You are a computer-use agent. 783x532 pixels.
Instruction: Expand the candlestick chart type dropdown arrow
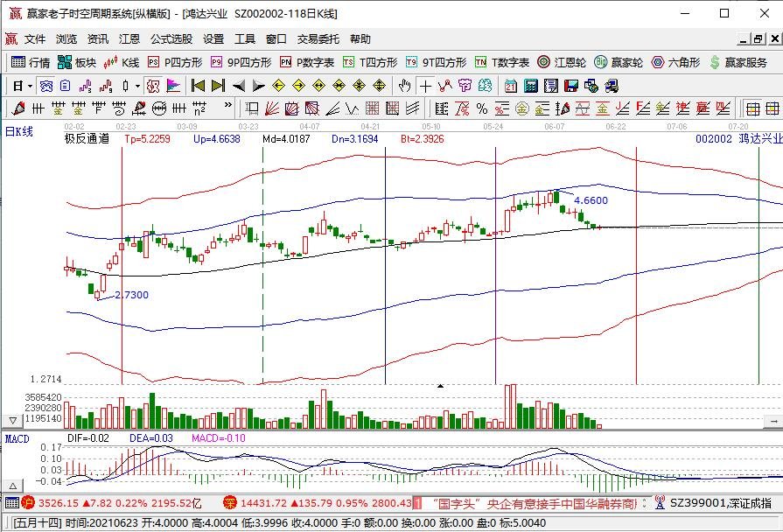click(x=137, y=87)
